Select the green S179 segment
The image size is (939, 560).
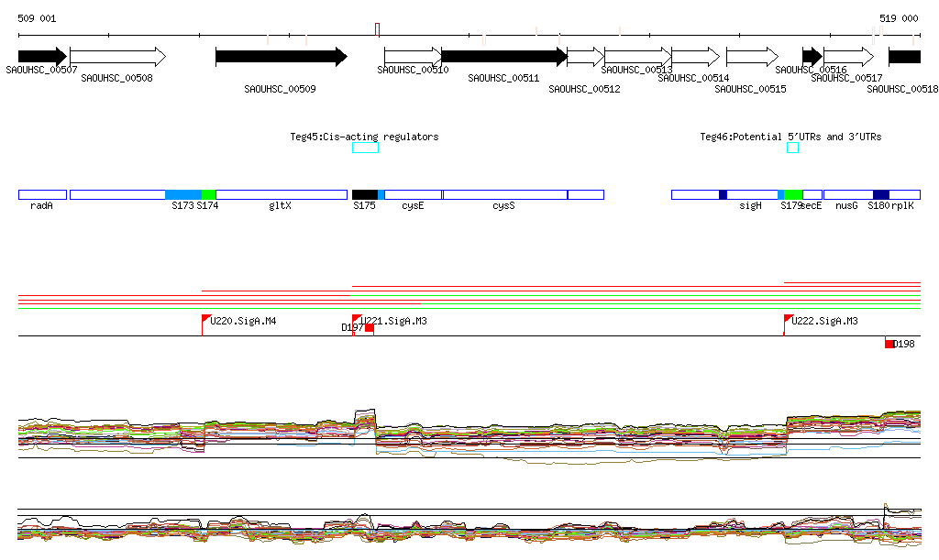click(793, 194)
